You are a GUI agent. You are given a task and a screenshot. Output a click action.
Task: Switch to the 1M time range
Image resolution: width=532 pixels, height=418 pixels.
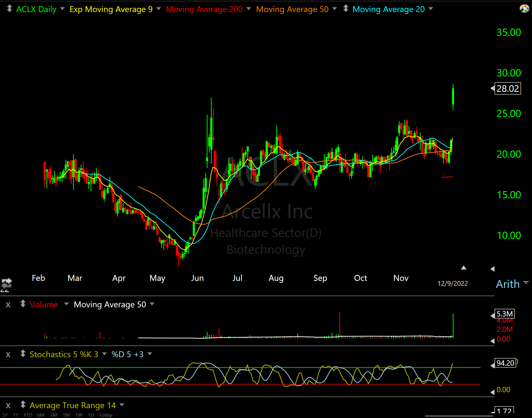66,415
